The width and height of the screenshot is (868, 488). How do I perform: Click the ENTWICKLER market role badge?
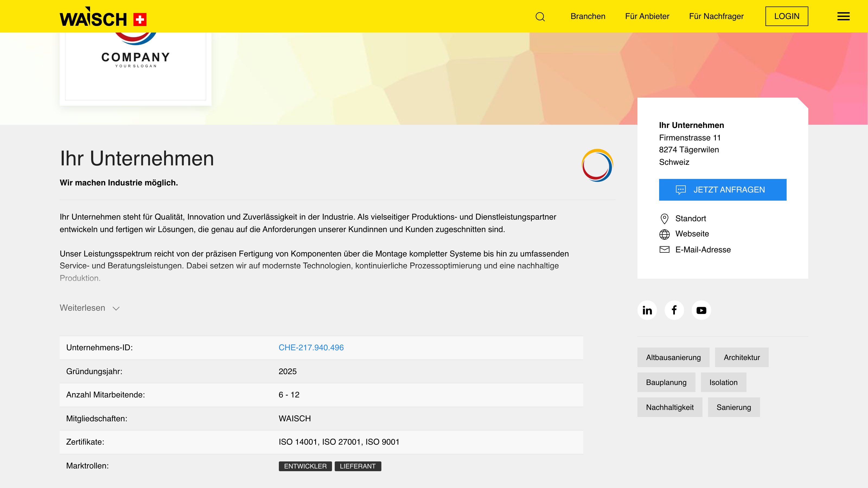(x=305, y=466)
